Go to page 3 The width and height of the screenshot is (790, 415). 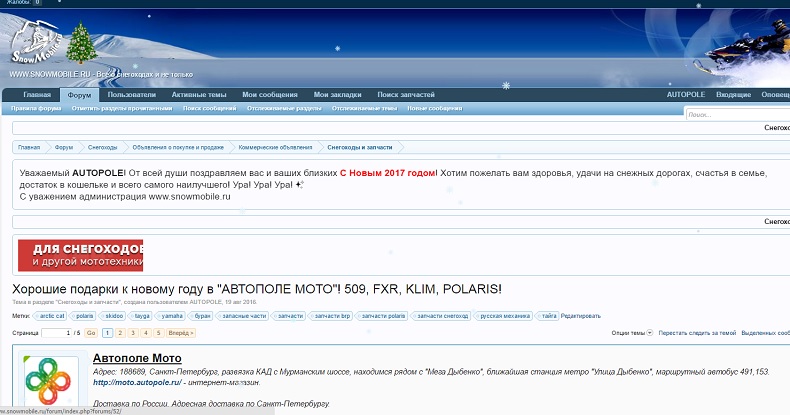pos(133,333)
